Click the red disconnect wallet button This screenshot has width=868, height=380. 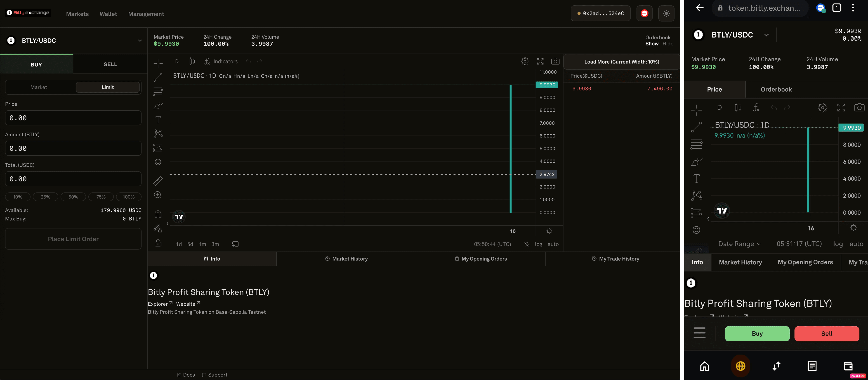[644, 14]
